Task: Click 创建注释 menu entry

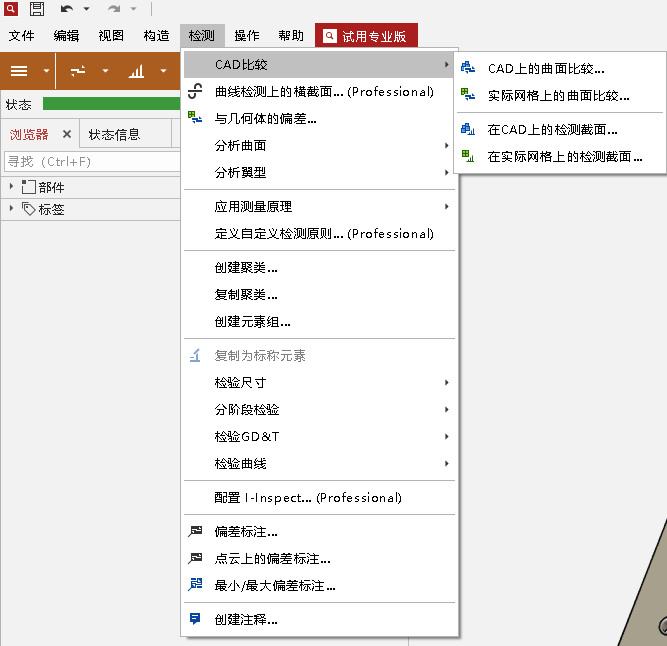Action: click(246, 619)
